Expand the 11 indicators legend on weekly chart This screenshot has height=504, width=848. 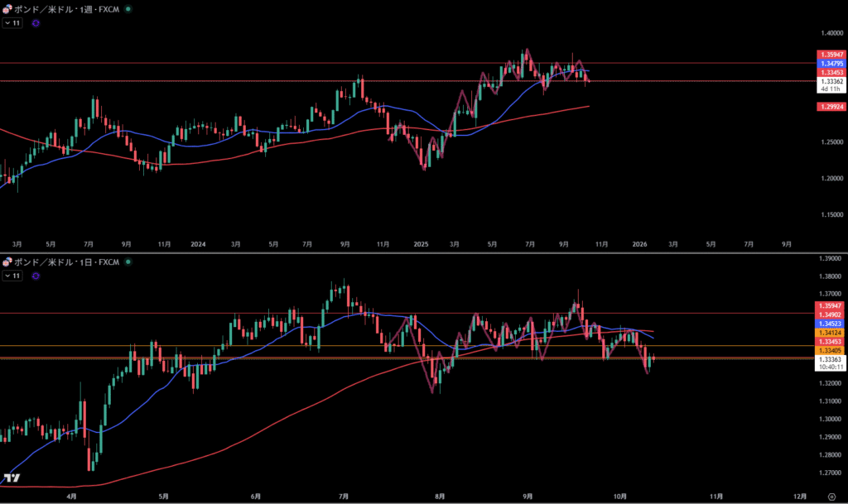(12, 23)
